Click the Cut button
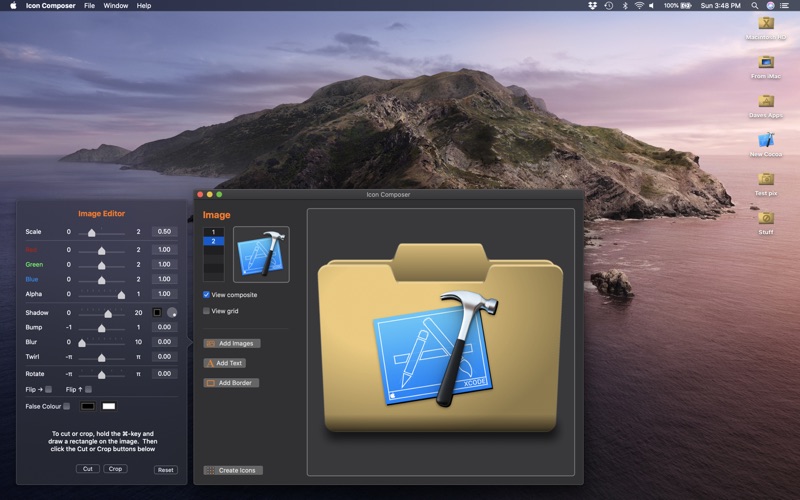Screen dimensions: 800x500 [x=88, y=469]
